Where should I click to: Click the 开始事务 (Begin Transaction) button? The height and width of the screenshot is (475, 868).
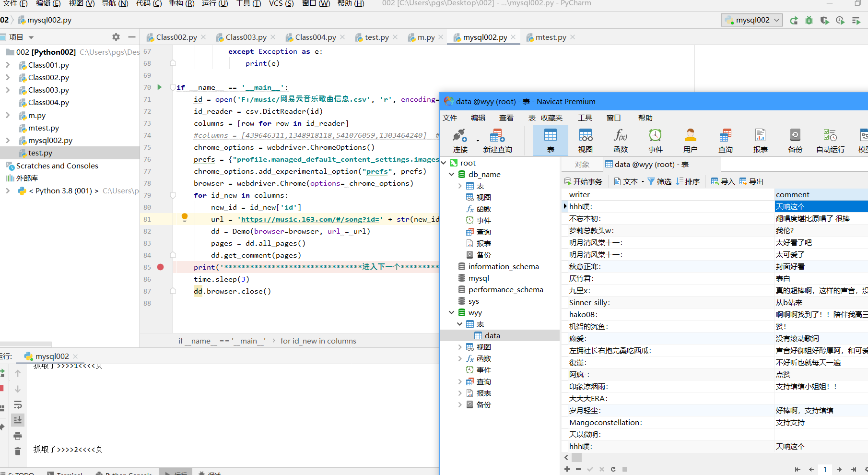pos(583,181)
